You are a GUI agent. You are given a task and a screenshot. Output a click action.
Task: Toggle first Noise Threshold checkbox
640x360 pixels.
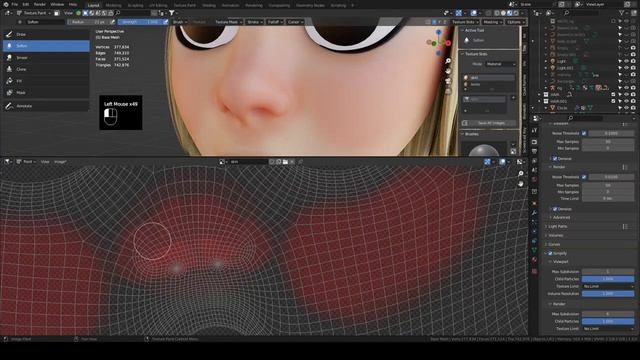click(584, 133)
